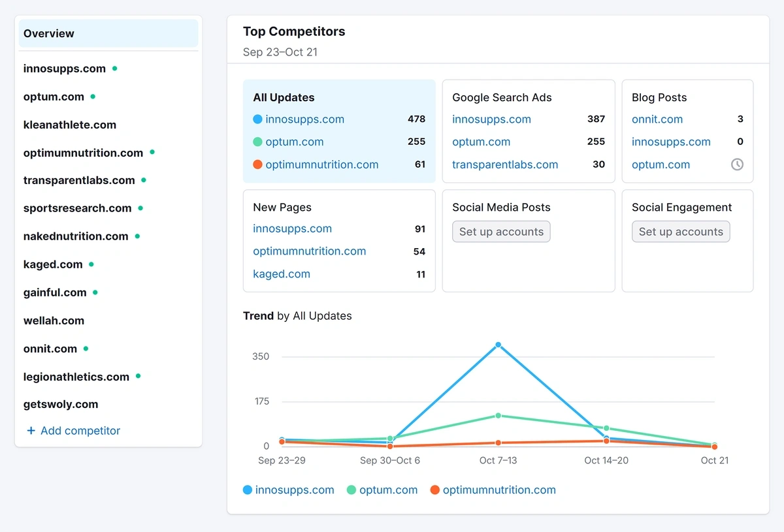Click the green optum.com point at Sep 30–Oct 6

[390, 439]
